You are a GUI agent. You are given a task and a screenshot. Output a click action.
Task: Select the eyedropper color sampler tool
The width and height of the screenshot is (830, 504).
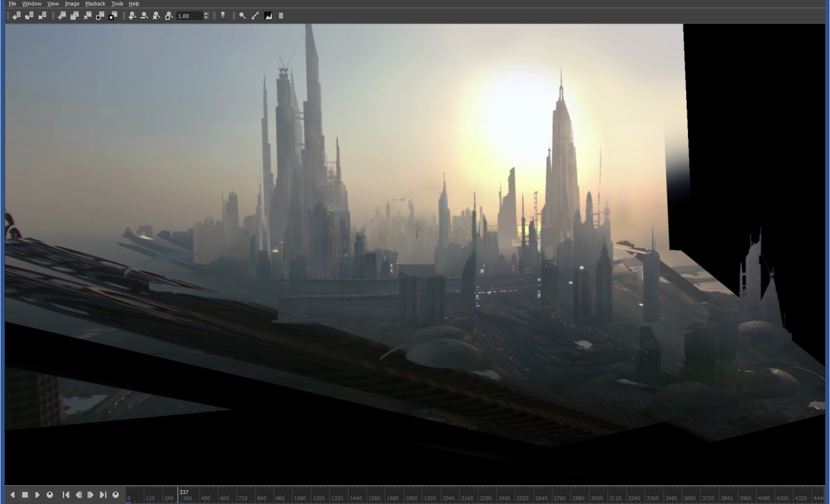click(255, 16)
